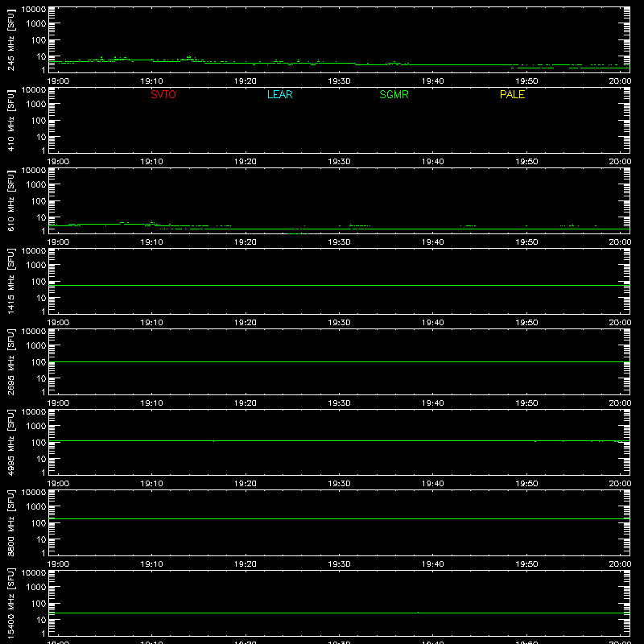Click the green flux trace in the 15400 MHz plot
The image size is (644, 644).
(x=339, y=613)
